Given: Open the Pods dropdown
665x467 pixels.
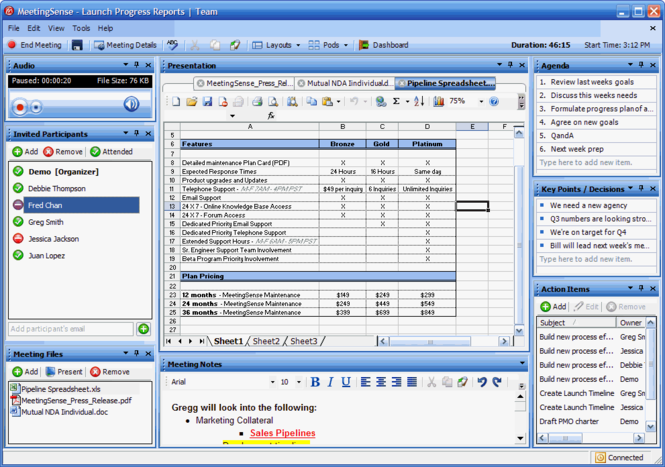Looking at the screenshot, I should [328, 45].
